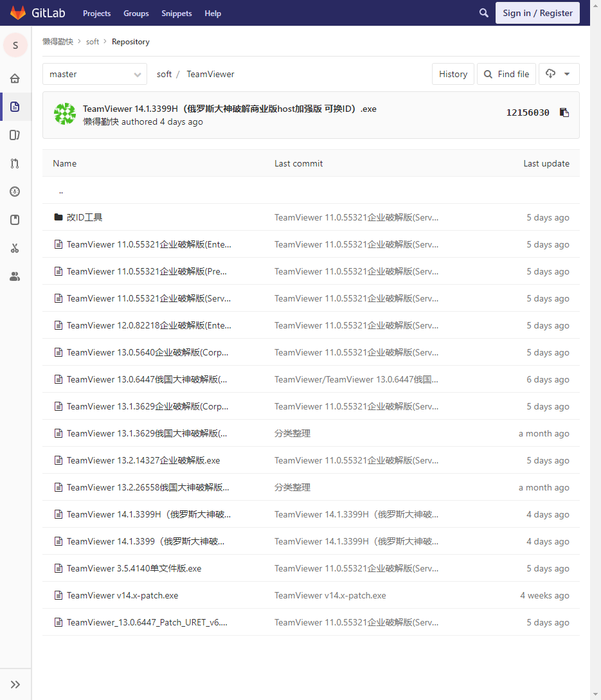Select Repository file icon in sidebar
Screen dimensions: 601x700
coord(15,107)
